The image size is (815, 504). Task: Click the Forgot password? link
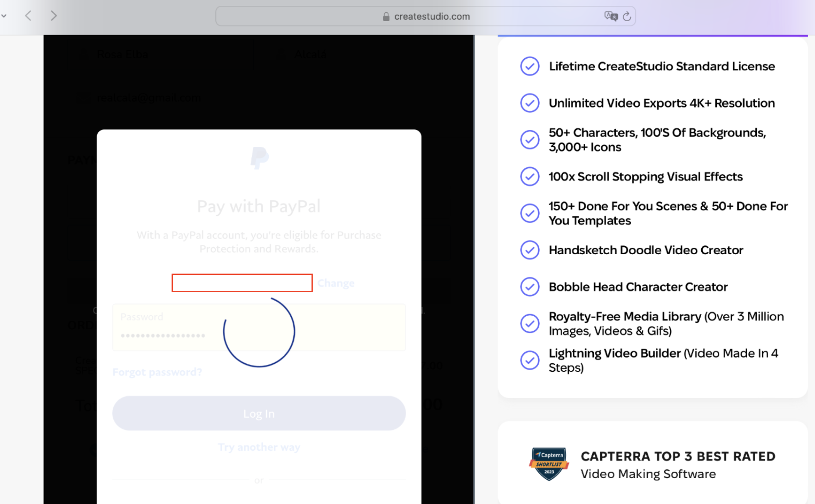157,372
